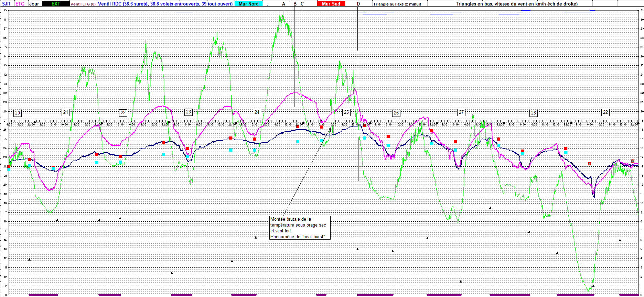Click the day 25 label box

click(x=346, y=112)
